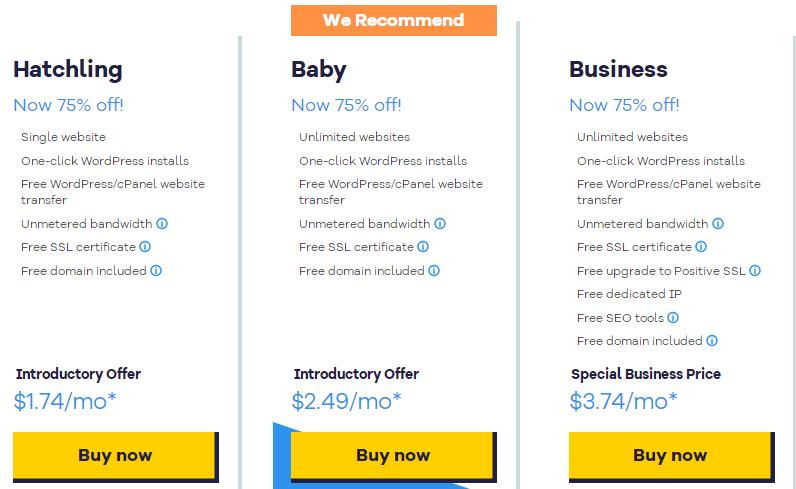
Task: Select the Business plan heading
Action: point(618,70)
